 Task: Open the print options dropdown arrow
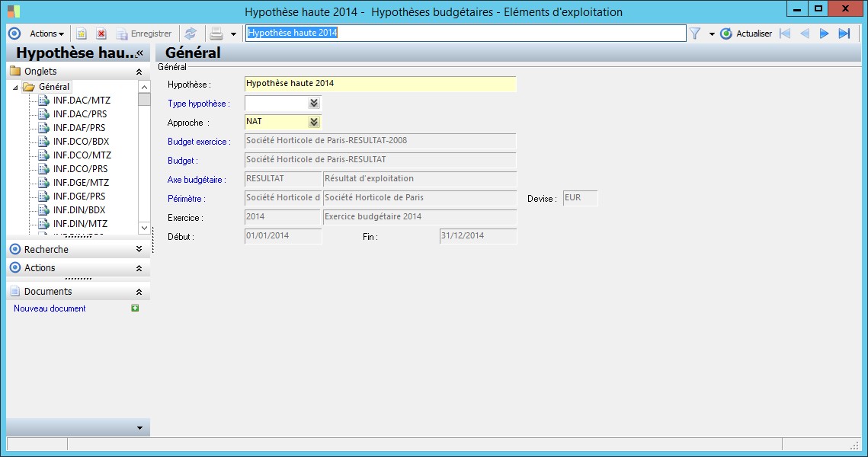click(x=233, y=34)
